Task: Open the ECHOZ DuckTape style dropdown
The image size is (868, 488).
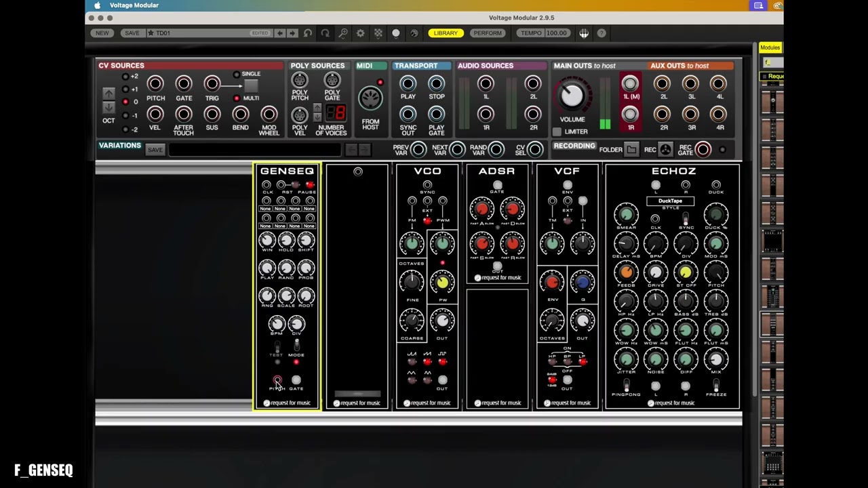Action: (670, 201)
